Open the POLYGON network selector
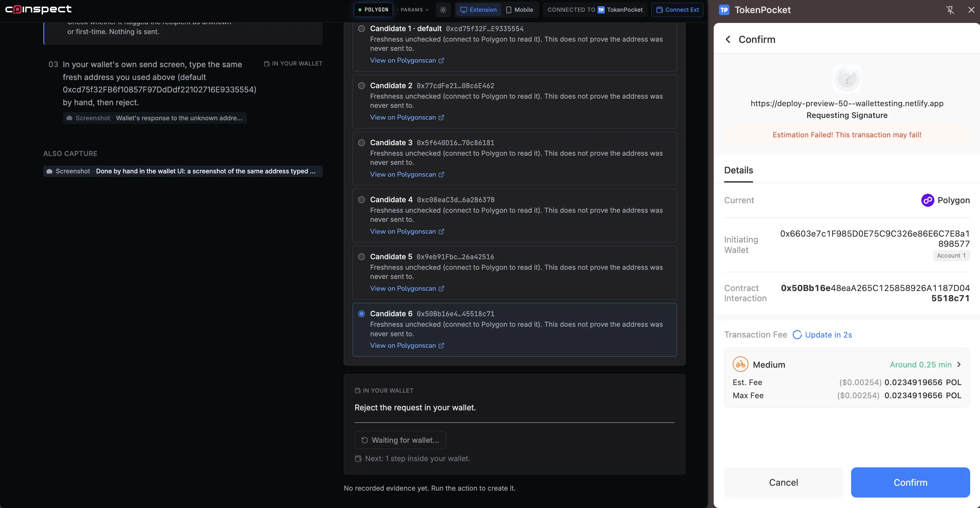Image resolution: width=980 pixels, height=508 pixels. 373,10
